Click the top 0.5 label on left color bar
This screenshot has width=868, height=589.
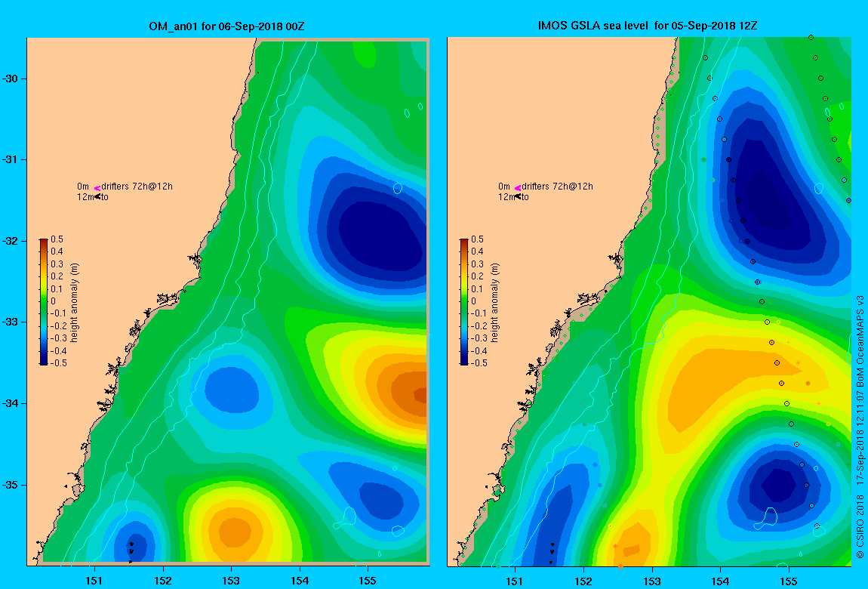tap(57, 239)
